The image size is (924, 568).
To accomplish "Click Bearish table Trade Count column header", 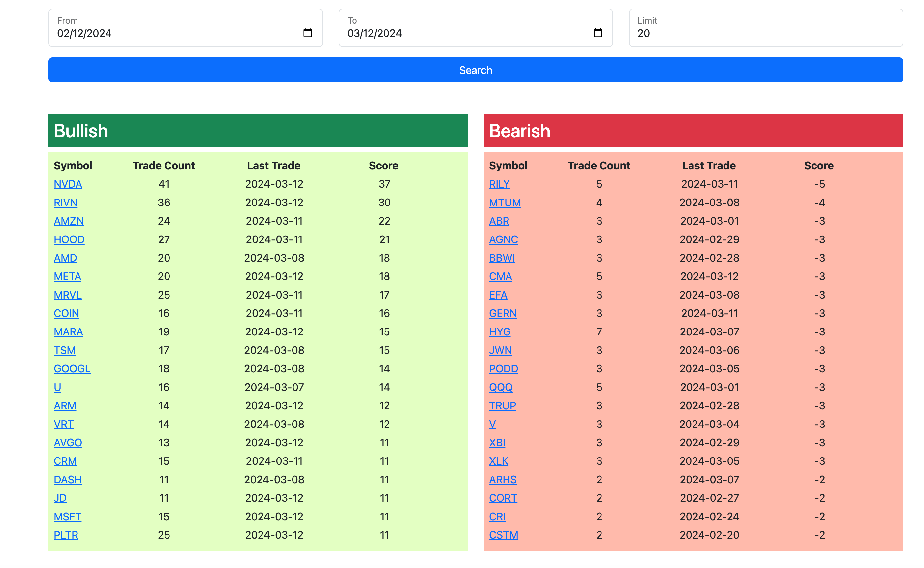I will [x=599, y=166].
